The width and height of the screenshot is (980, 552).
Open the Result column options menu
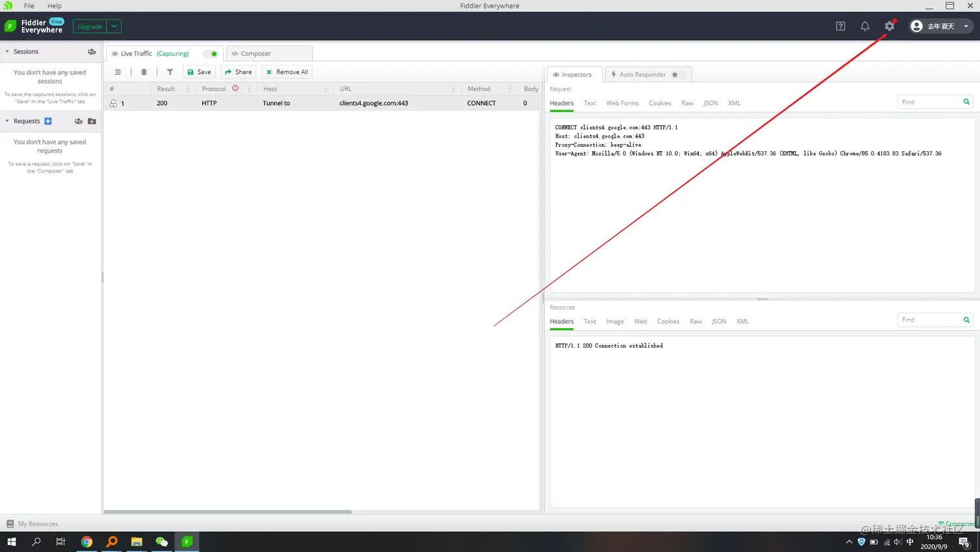(188, 89)
